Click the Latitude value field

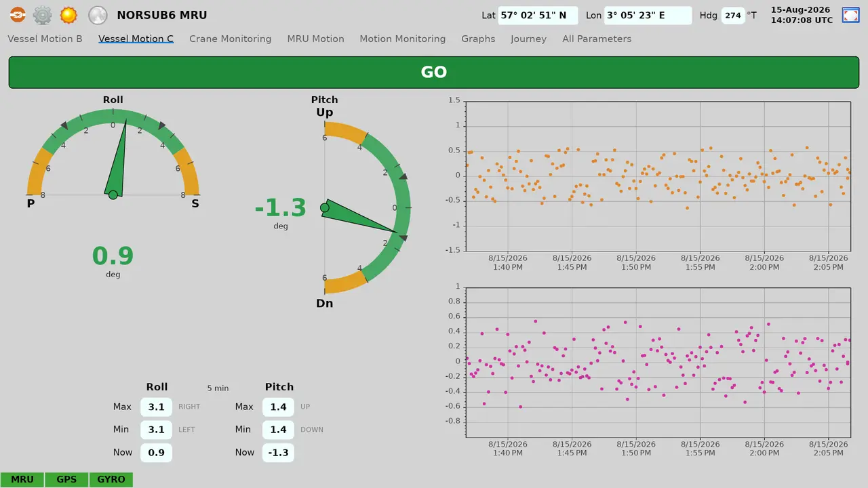[538, 16]
